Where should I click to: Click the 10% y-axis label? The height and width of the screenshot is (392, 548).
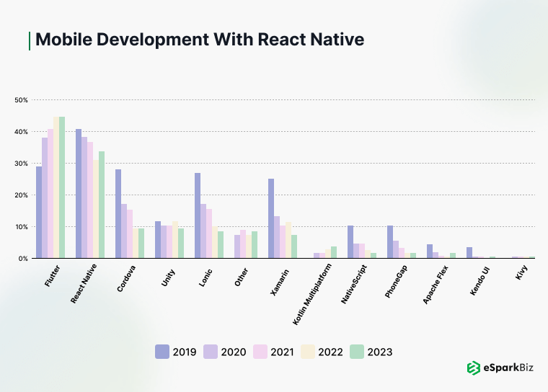[22, 227]
